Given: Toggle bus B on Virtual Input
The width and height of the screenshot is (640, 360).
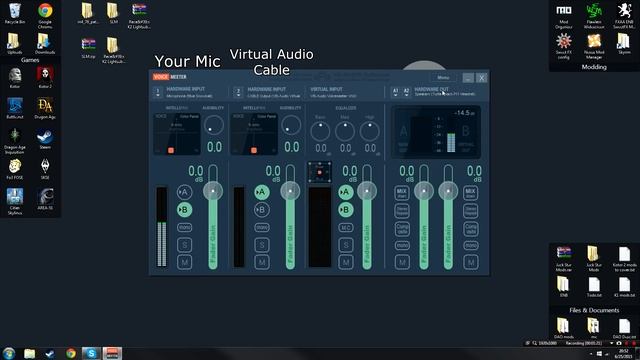Looking at the screenshot, I should (x=346, y=210).
